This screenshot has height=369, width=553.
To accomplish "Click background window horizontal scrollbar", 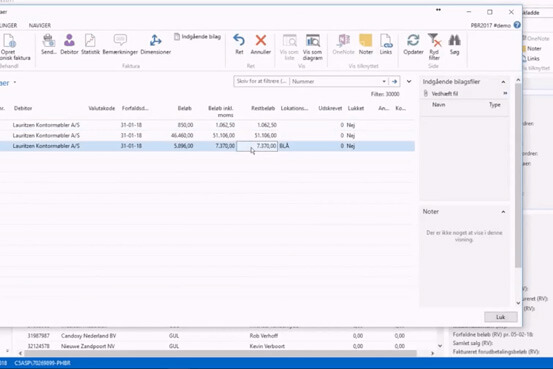I will 220,353.
